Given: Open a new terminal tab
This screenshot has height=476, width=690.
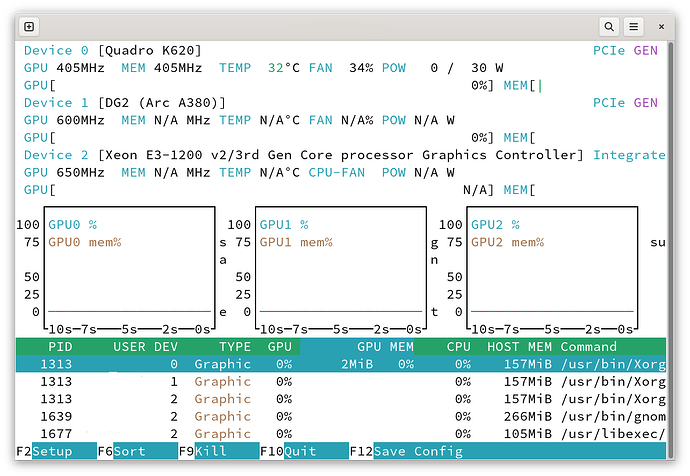Looking at the screenshot, I should pos(29,27).
